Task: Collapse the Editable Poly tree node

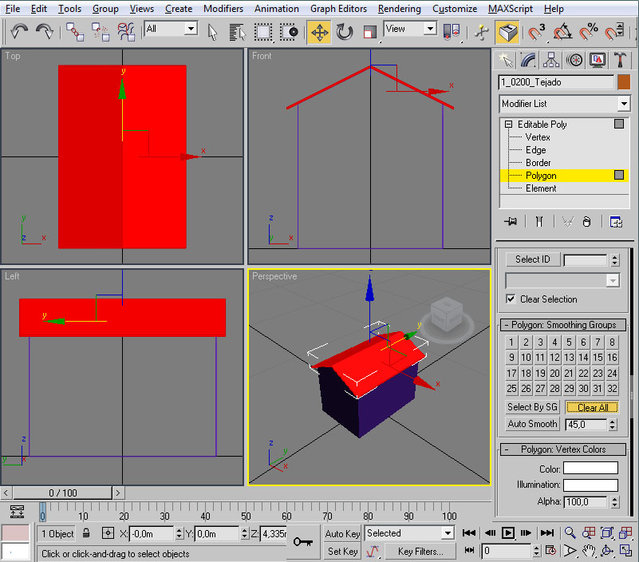Action: pos(509,125)
